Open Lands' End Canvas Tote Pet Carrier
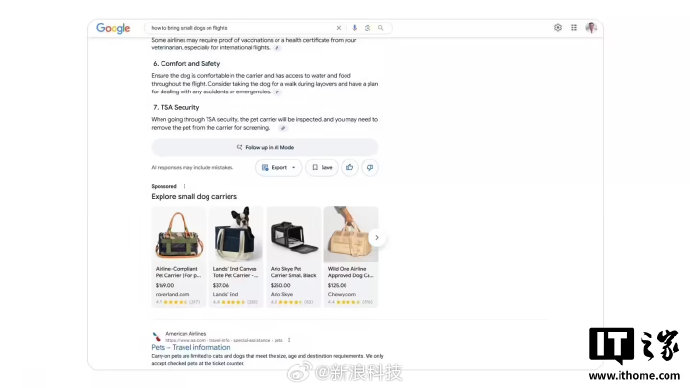Viewport: 690px width, 388px height. coord(236,256)
